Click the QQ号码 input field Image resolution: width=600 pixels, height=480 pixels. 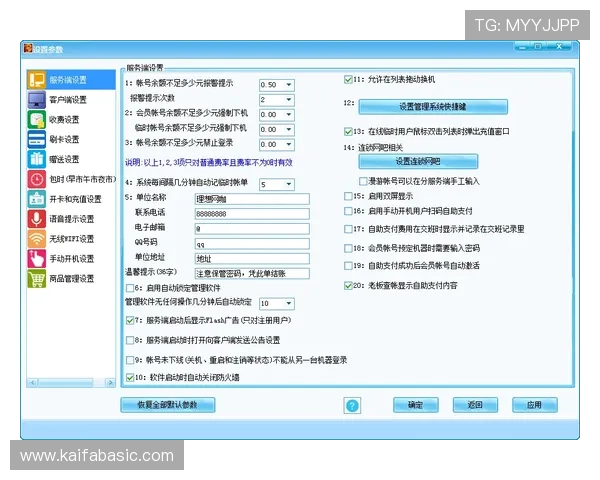pos(252,244)
